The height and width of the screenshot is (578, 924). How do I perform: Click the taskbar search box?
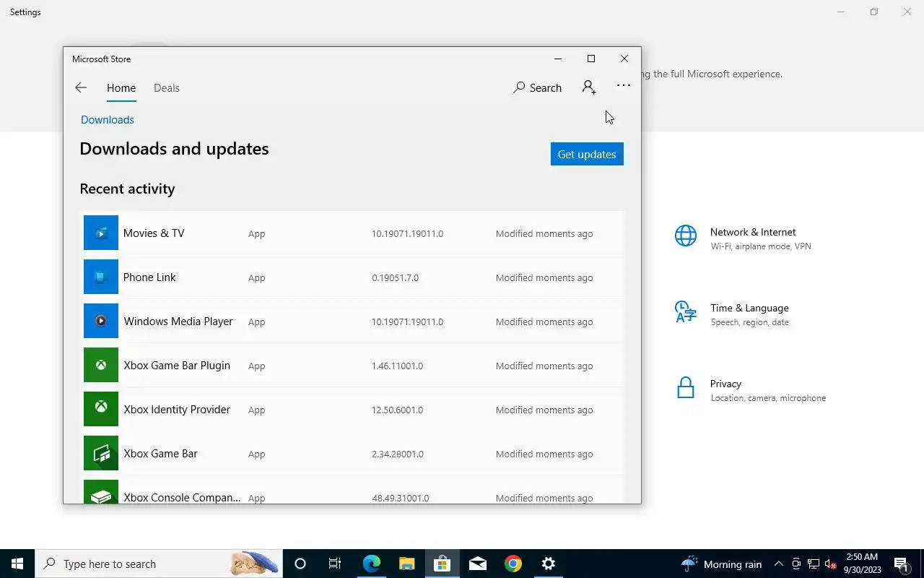point(159,564)
